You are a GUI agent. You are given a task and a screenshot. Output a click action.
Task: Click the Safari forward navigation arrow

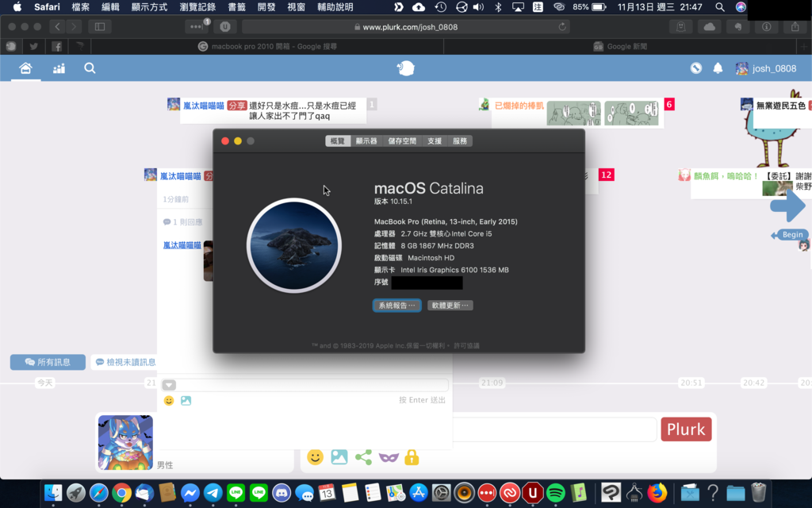point(74,26)
